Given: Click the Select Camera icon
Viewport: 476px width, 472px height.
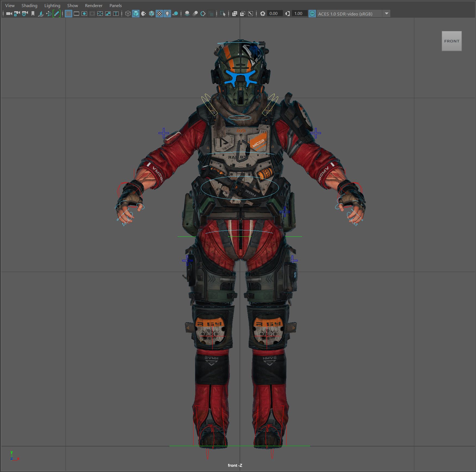Looking at the screenshot, I should point(9,14).
